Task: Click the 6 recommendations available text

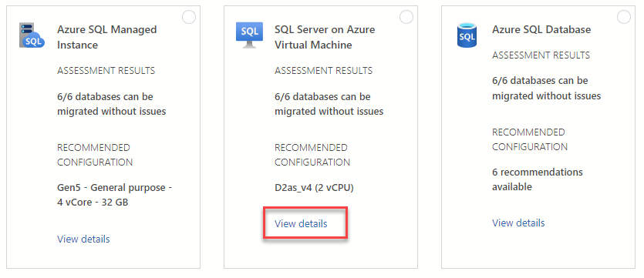Action: pyautogui.click(x=538, y=179)
